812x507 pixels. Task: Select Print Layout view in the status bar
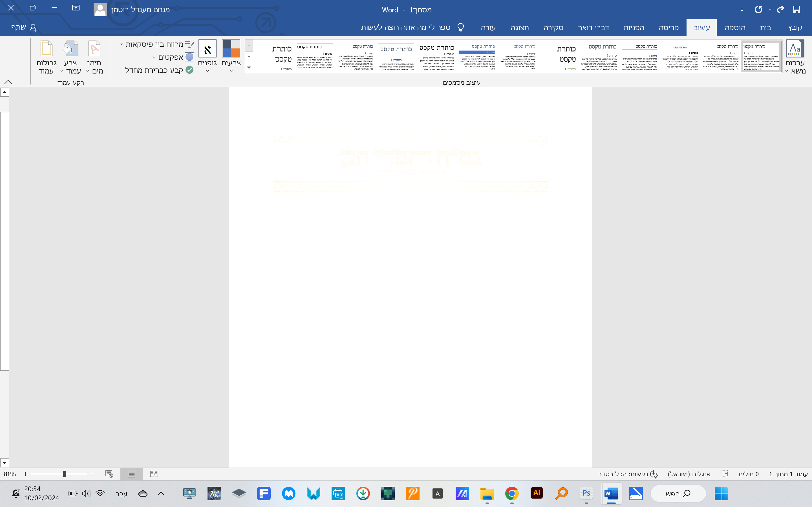coord(132,474)
